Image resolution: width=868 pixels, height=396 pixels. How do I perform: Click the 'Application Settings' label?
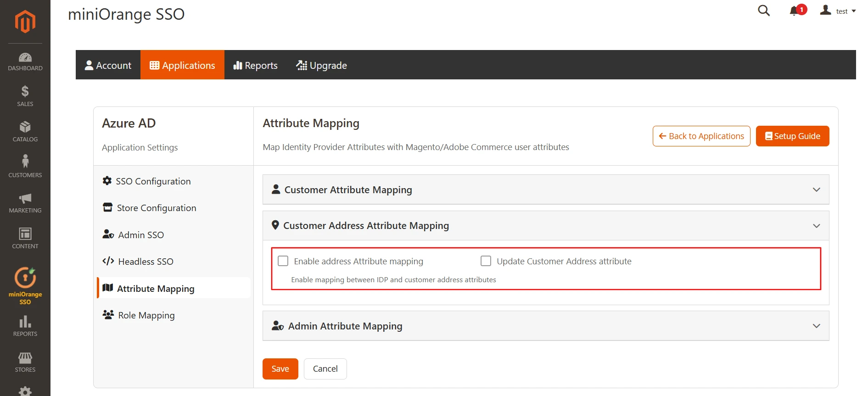pos(140,147)
